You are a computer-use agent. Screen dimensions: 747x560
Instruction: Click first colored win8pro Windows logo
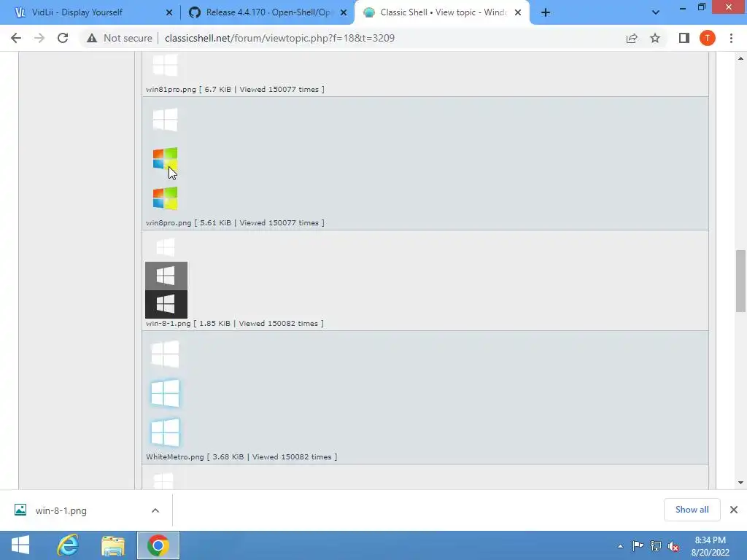pos(165,158)
